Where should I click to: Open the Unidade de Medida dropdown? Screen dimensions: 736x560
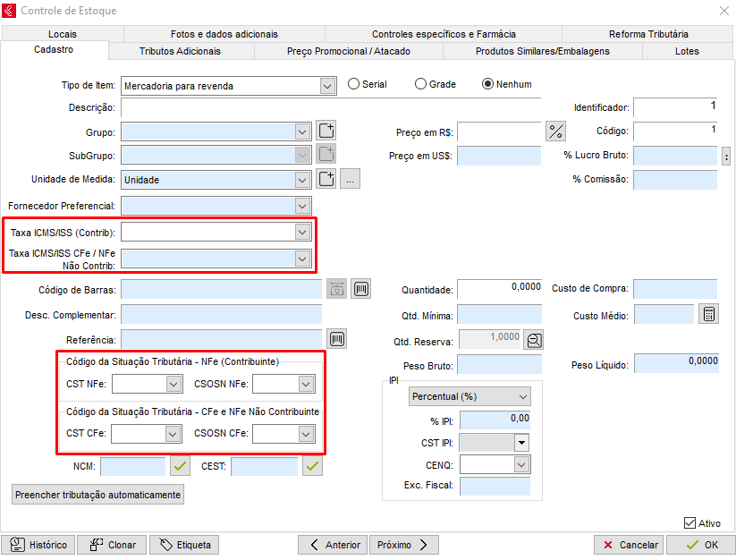click(x=302, y=180)
